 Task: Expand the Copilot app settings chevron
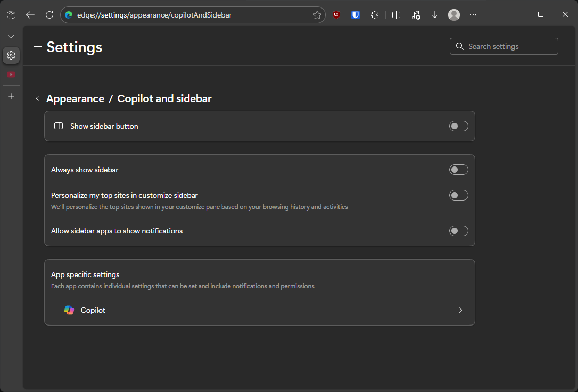coord(460,310)
